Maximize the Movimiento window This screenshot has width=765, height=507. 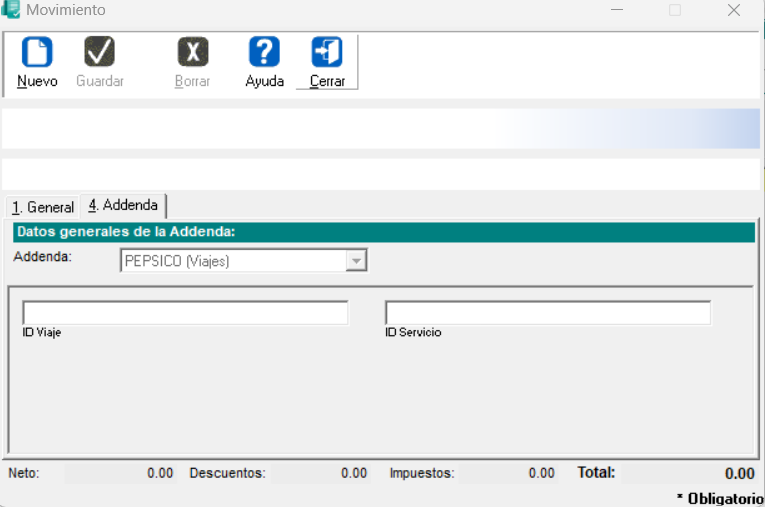click(x=675, y=10)
